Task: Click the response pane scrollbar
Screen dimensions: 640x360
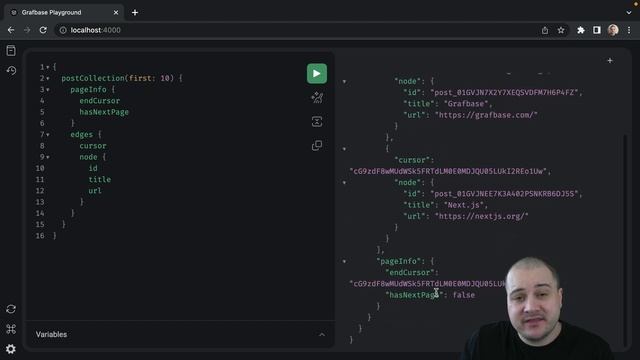Action: tap(624, 240)
